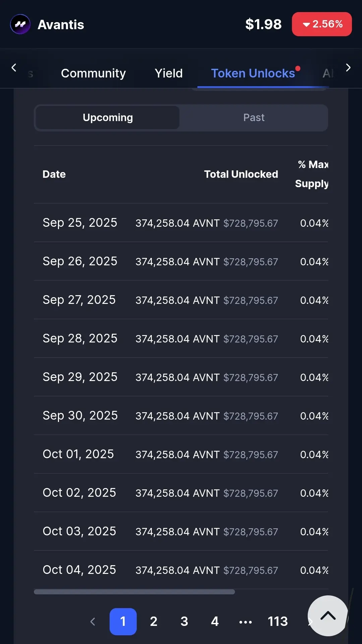
Task: Open the Yield tab
Action: point(169,73)
